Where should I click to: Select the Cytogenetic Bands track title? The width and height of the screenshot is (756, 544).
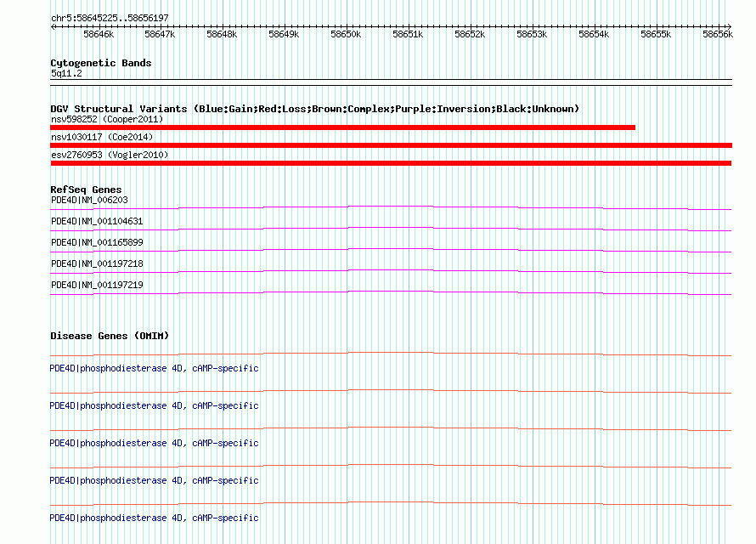101,63
